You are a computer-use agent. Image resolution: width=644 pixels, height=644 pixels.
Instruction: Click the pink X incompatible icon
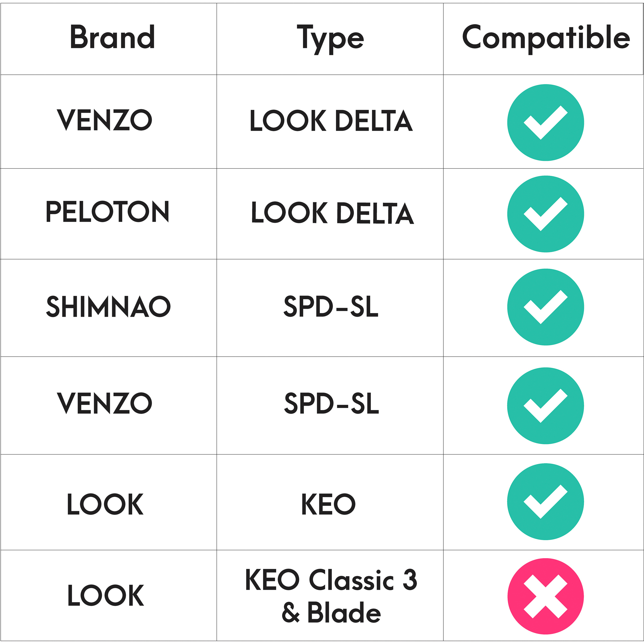click(x=545, y=596)
